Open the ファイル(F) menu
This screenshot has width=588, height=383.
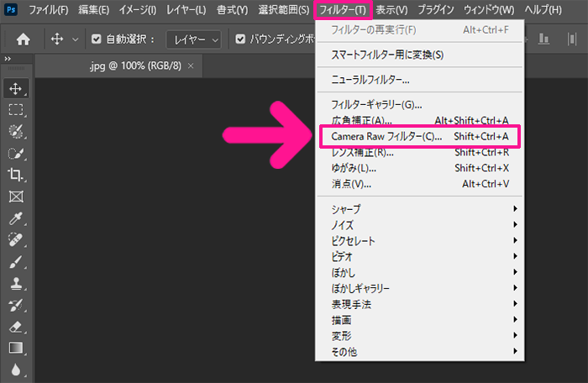[x=49, y=10]
